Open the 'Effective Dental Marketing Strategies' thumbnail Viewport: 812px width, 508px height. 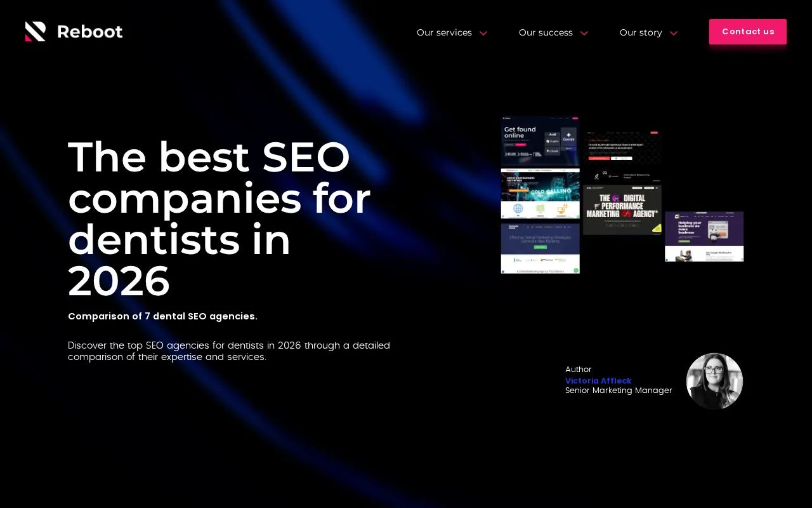click(540, 248)
